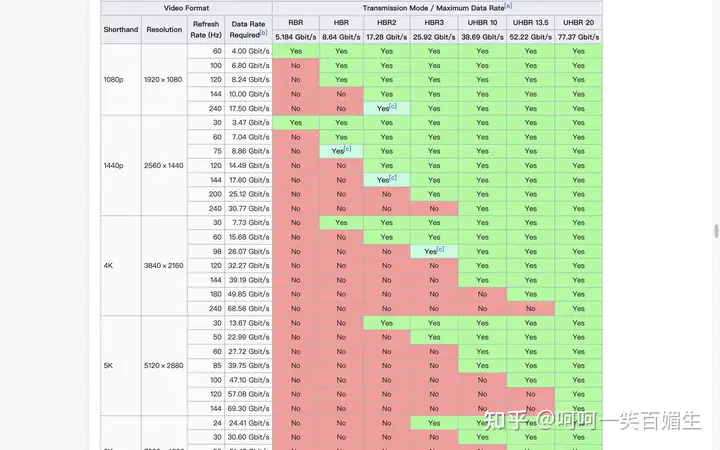The image size is (720, 450).
Task: Open footnote [b] under Data Rate Required
Action: coord(264,33)
